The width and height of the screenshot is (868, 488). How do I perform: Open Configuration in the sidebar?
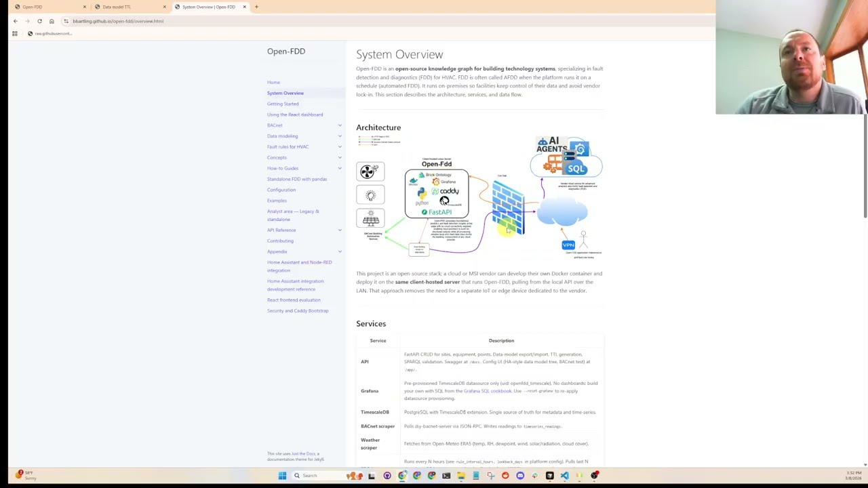[281, 190]
